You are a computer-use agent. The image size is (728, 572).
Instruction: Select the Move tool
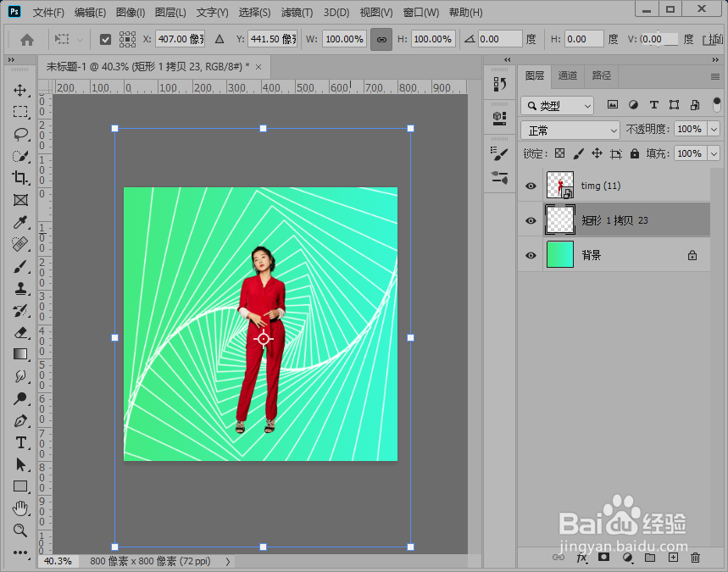[20, 91]
